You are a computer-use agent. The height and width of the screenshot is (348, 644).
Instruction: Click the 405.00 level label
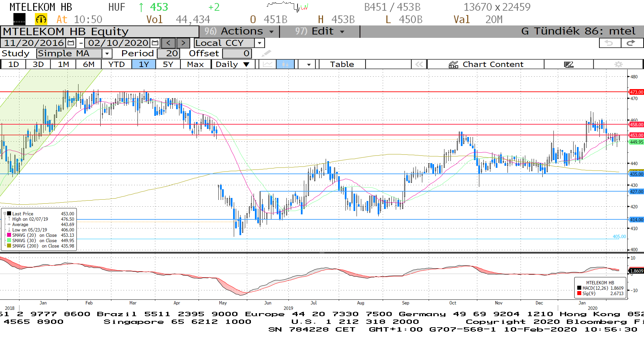(619, 236)
